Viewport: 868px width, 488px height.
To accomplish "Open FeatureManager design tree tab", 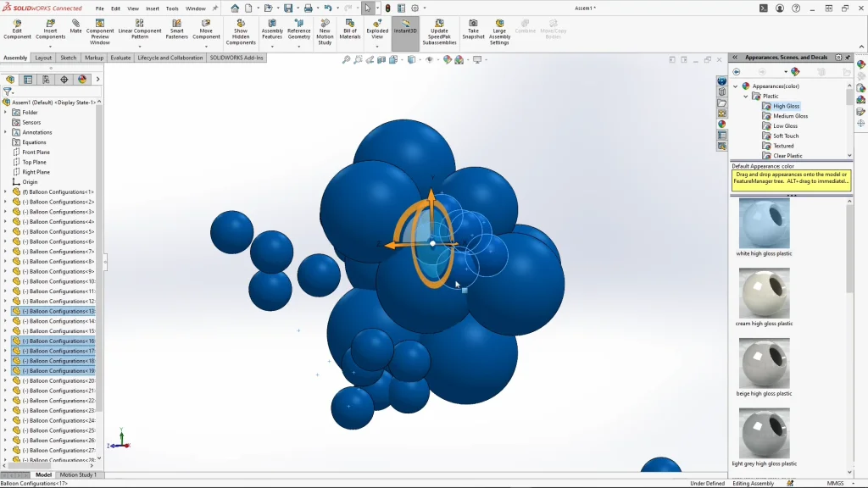I will 10,80.
